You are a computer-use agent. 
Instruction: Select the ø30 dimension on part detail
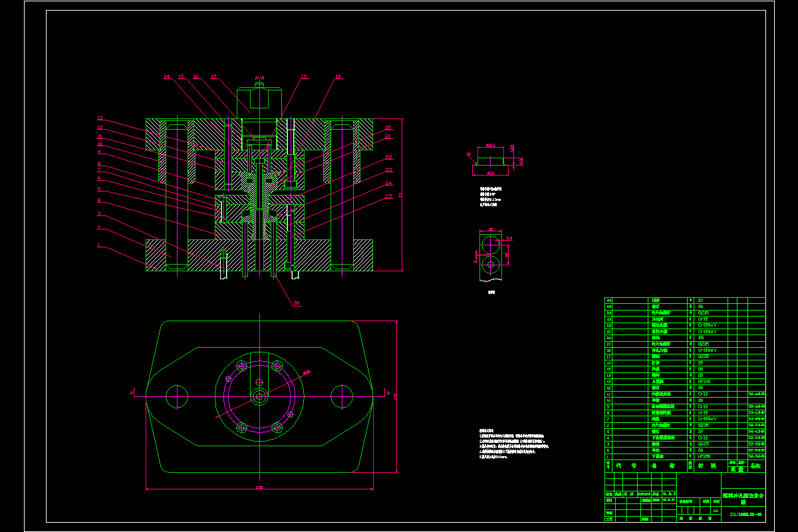tap(491, 174)
